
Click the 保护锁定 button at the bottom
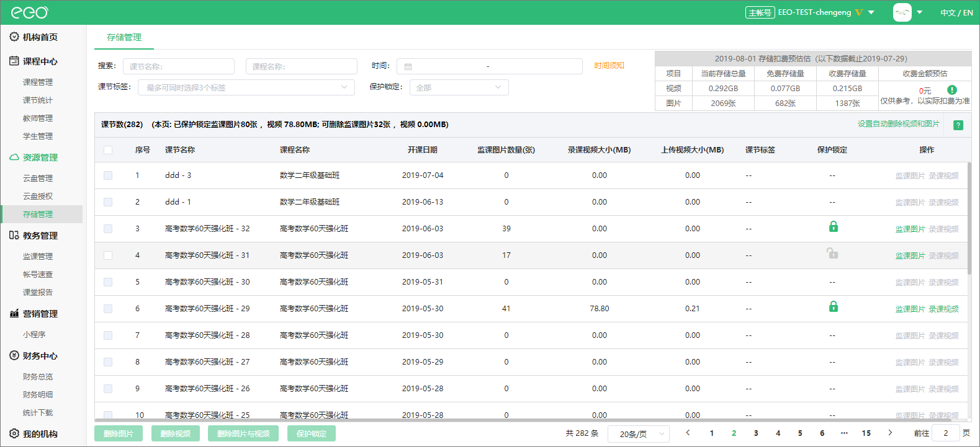pyautogui.click(x=312, y=433)
